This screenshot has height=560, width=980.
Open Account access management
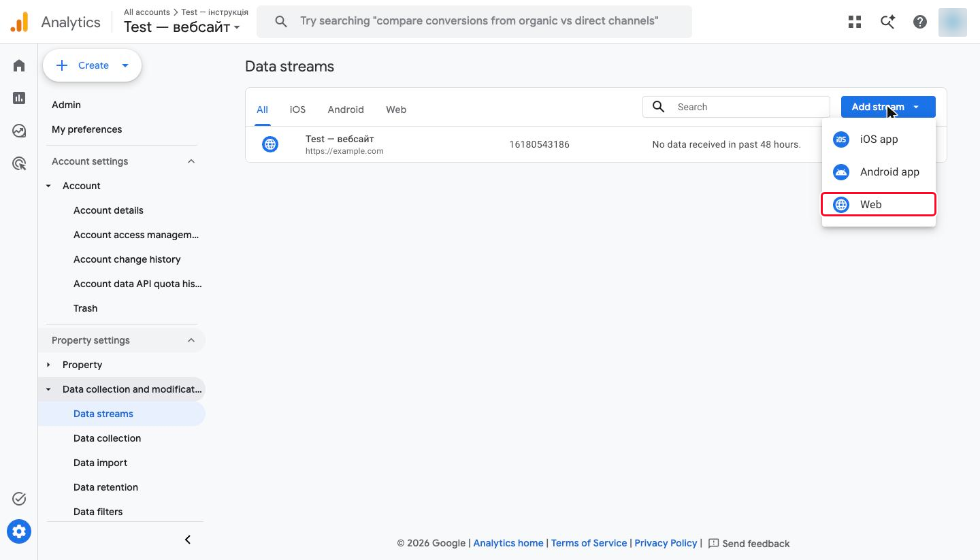(x=136, y=235)
